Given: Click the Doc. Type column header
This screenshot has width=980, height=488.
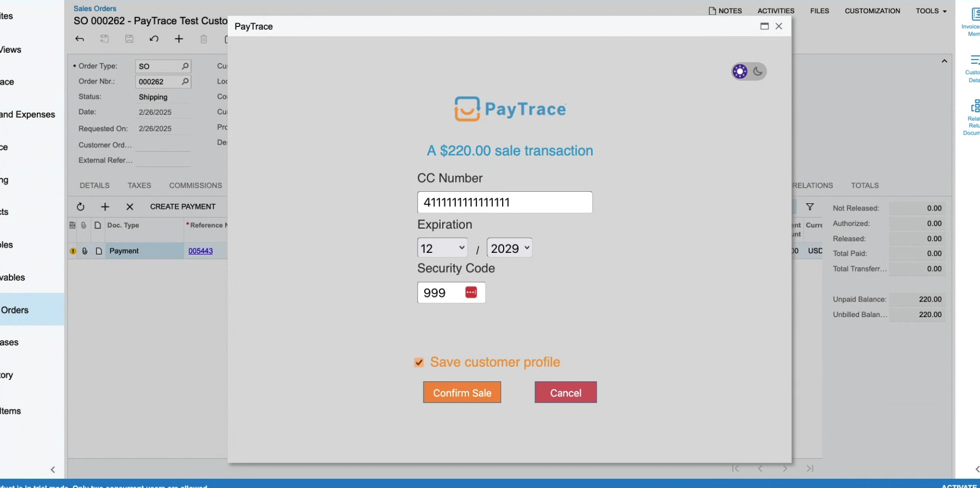Looking at the screenshot, I should (123, 225).
